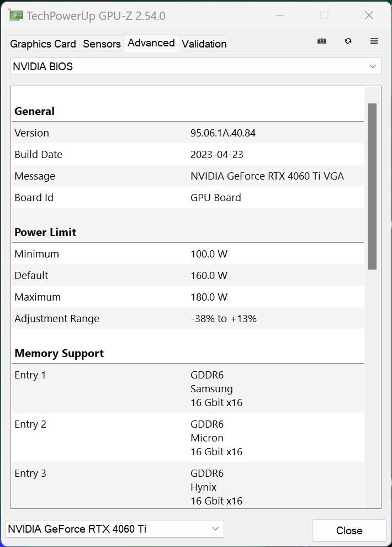This screenshot has width=392, height=547.
Task: Click the vertical scrollbar thumb
Action: (x=372, y=186)
